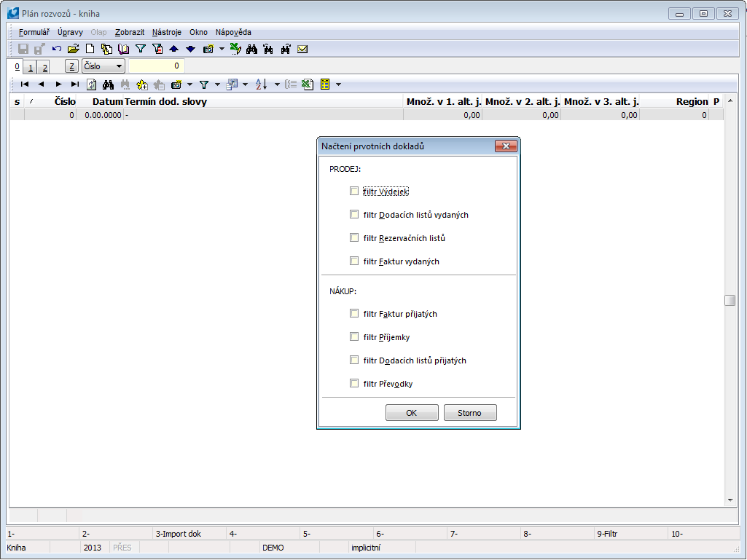Click the open book icon in the toolbar
Screen dimensions: 747x560
tap(123, 49)
